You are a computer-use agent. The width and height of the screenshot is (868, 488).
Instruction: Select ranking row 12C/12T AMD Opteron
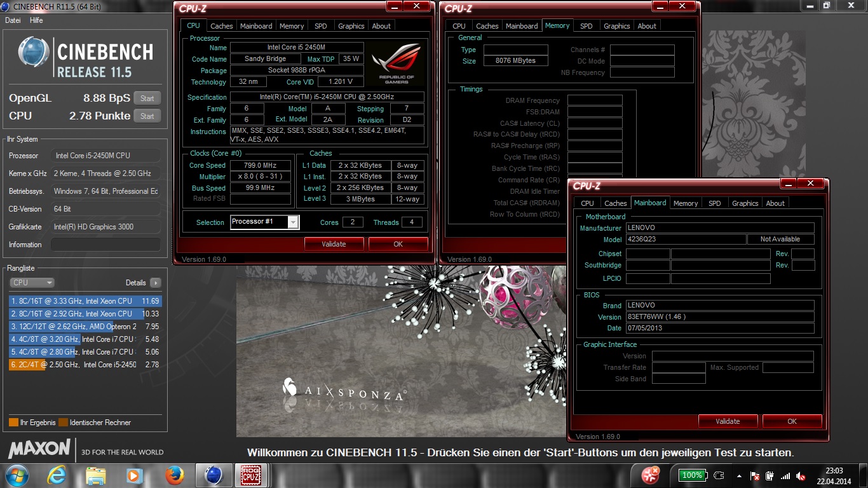point(85,327)
